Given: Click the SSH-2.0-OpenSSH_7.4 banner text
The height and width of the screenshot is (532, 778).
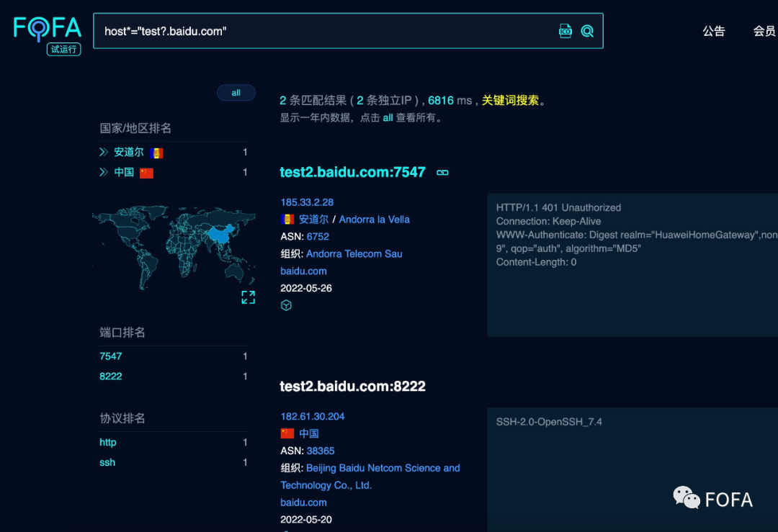Looking at the screenshot, I should click(549, 422).
